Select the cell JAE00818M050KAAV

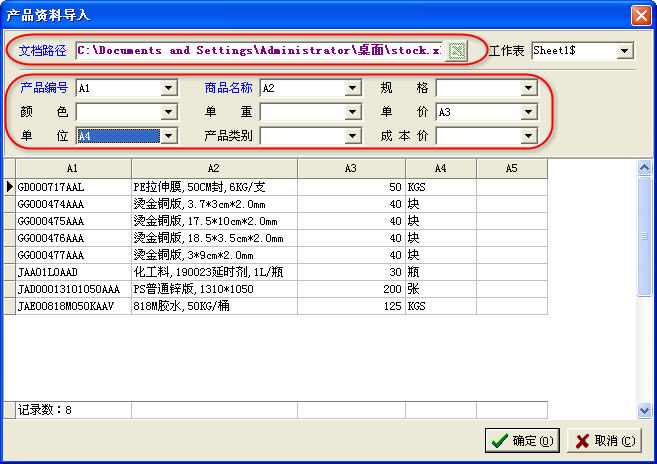(x=73, y=306)
